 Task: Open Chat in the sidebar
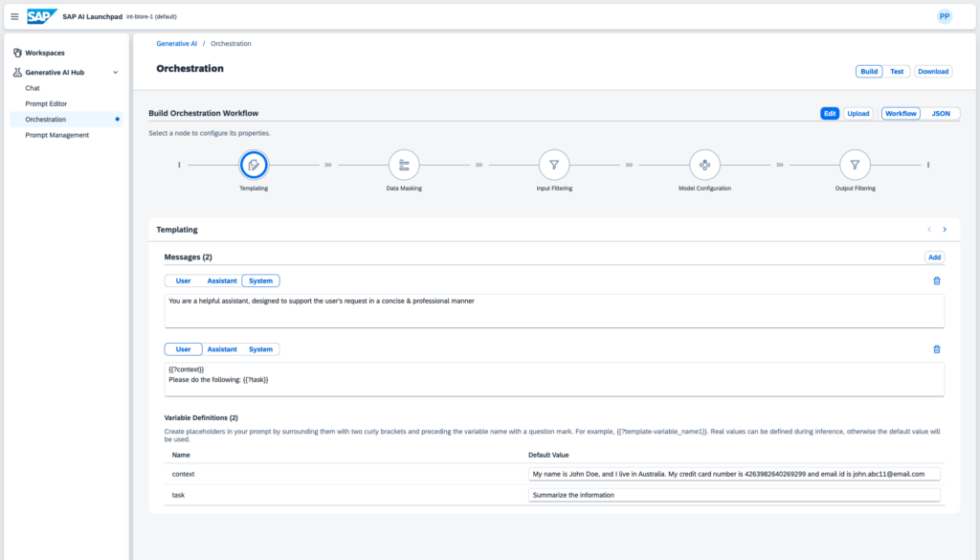click(33, 88)
